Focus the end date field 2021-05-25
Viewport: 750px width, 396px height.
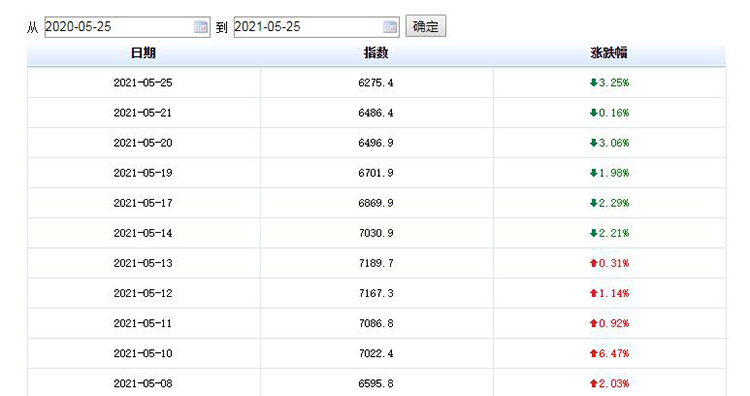pos(317,27)
